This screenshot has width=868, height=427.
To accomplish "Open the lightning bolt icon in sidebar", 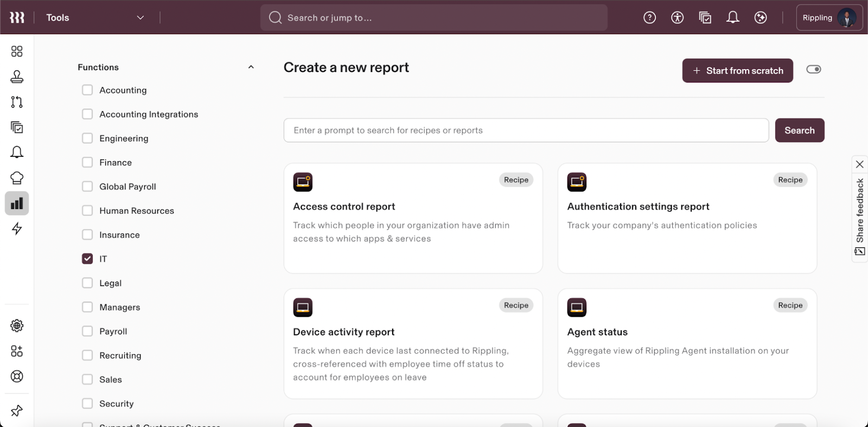I will 17,228.
